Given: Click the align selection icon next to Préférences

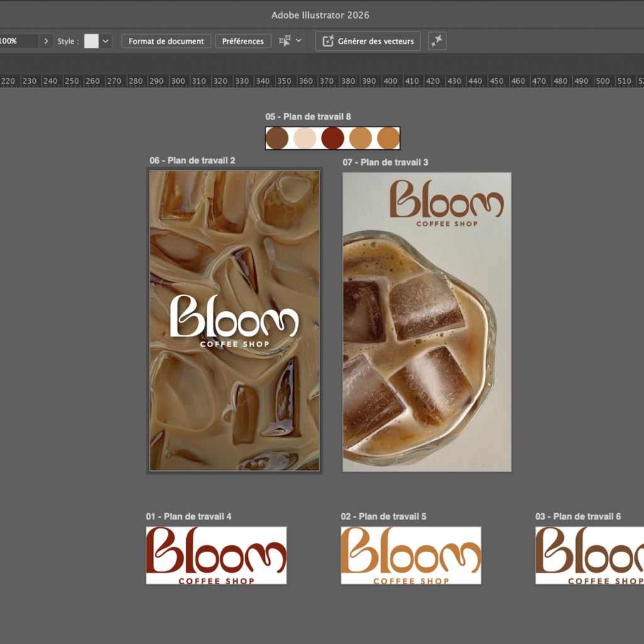Looking at the screenshot, I should 285,41.
